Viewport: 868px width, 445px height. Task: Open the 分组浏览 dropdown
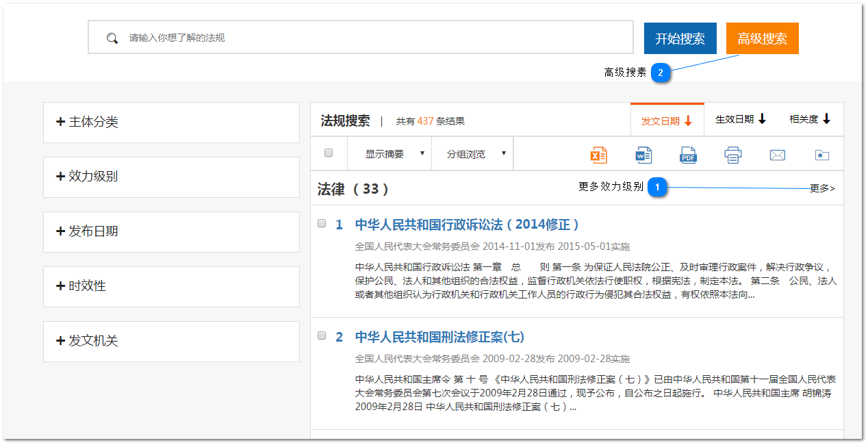point(477,154)
